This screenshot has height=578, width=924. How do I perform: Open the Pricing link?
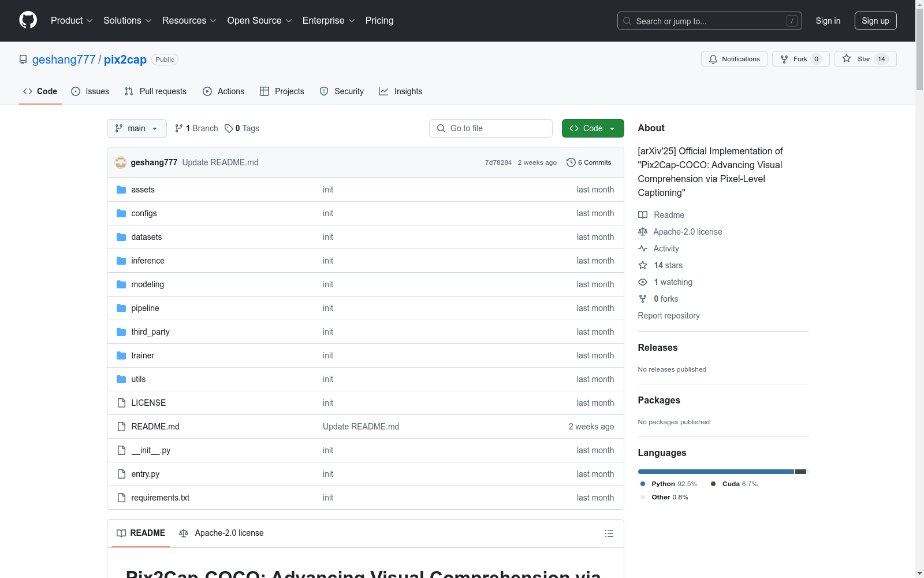(379, 20)
